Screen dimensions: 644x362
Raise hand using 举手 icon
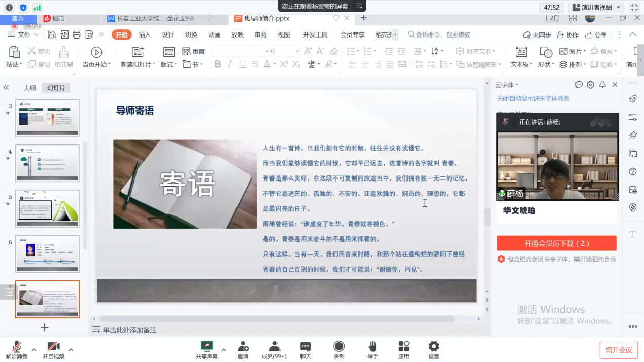click(372, 349)
